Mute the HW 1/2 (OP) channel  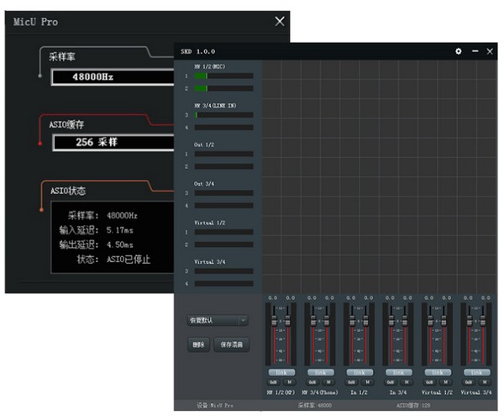pyautogui.click(x=287, y=381)
